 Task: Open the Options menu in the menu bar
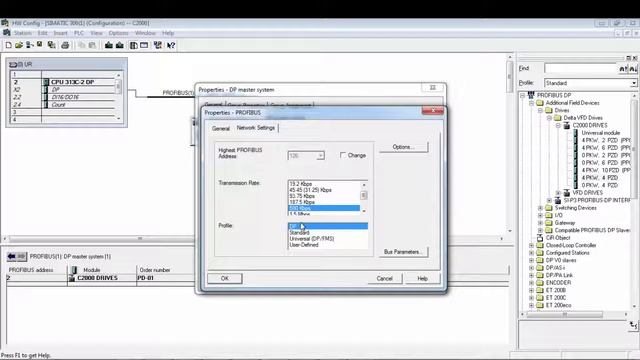[x=119, y=33]
